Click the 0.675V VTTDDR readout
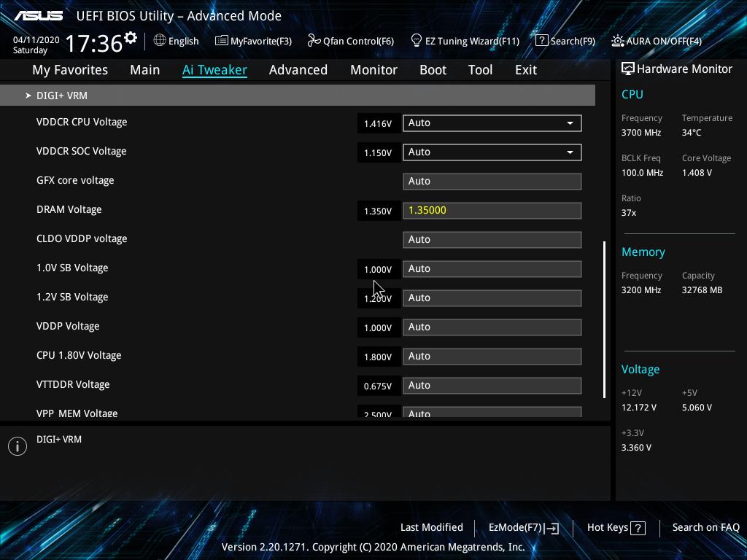 (x=378, y=386)
